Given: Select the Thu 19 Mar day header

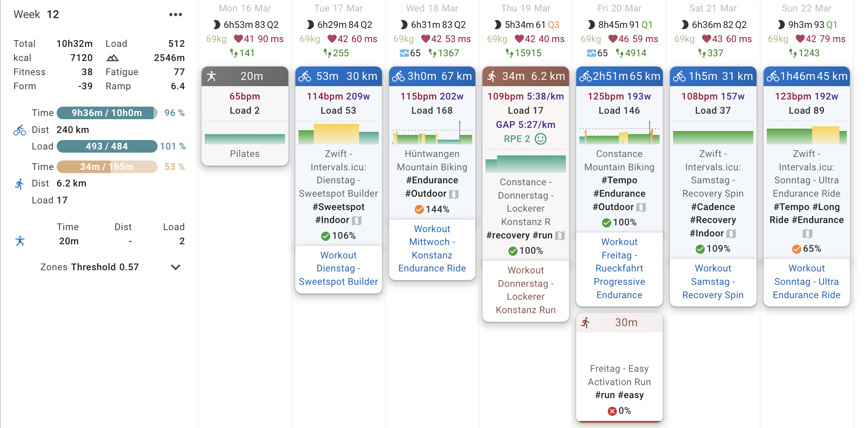Looking at the screenshot, I should click(526, 8).
